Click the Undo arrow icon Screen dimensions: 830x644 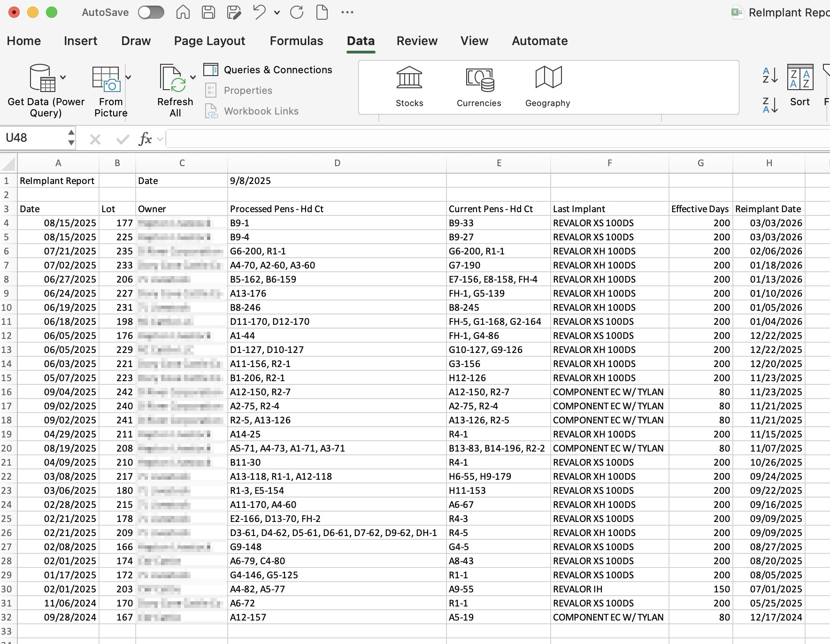259,12
